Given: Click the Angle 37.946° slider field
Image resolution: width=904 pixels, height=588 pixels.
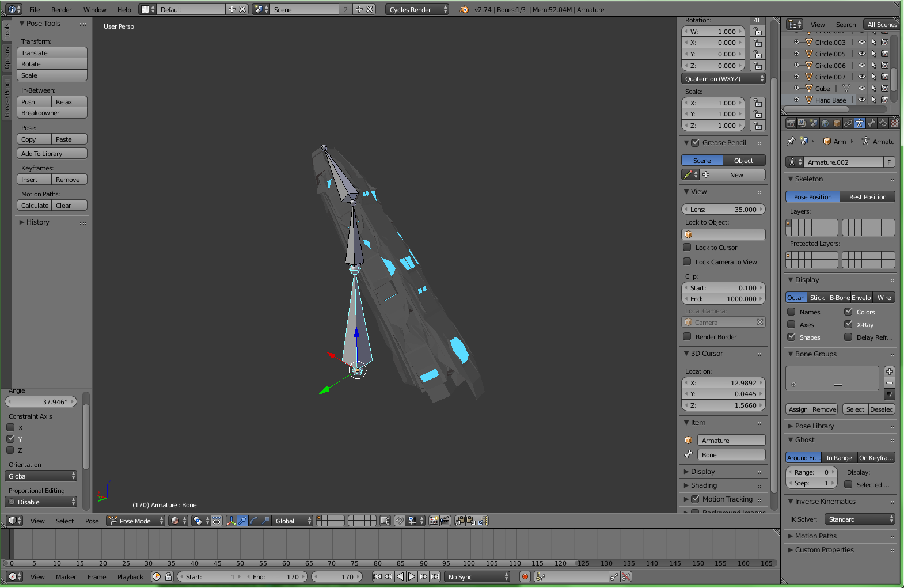Looking at the screenshot, I should point(41,401).
